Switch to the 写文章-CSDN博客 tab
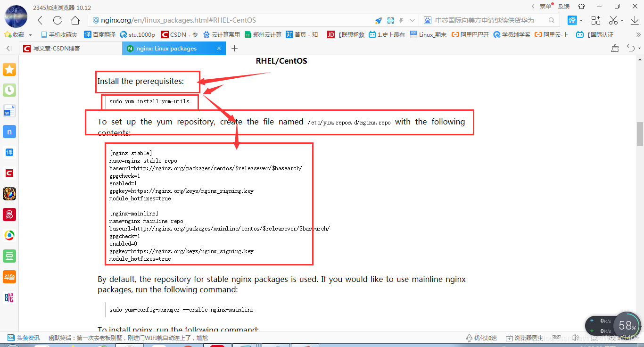This screenshot has width=644, height=347. (71, 48)
